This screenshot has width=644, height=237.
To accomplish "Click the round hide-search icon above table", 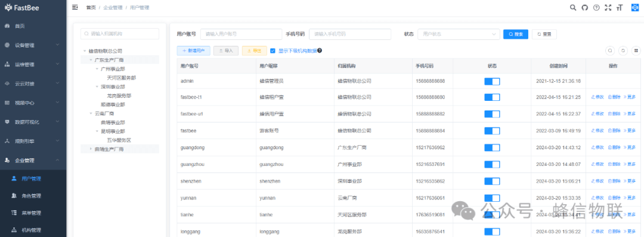I will [611, 51].
